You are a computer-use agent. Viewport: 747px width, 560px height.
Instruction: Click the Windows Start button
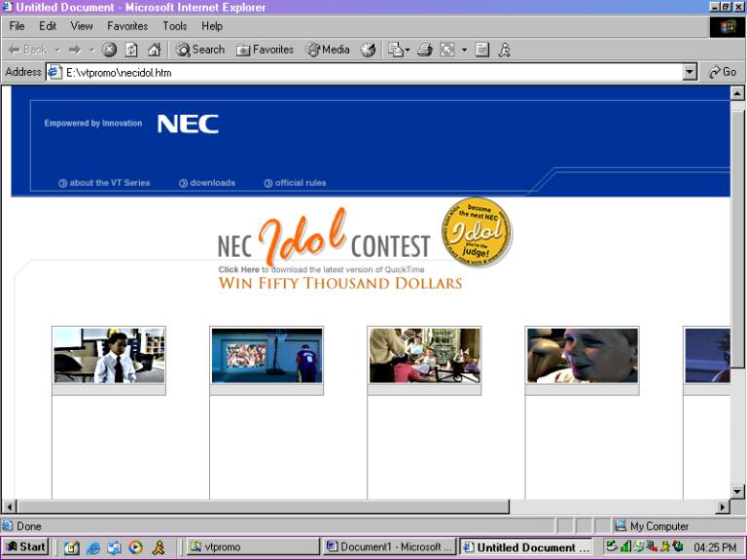coord(25,546)
